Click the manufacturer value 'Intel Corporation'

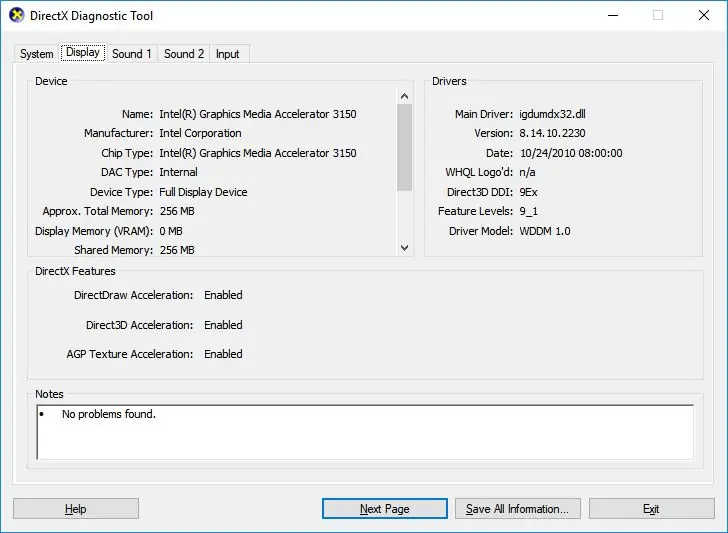coord(200,133)
